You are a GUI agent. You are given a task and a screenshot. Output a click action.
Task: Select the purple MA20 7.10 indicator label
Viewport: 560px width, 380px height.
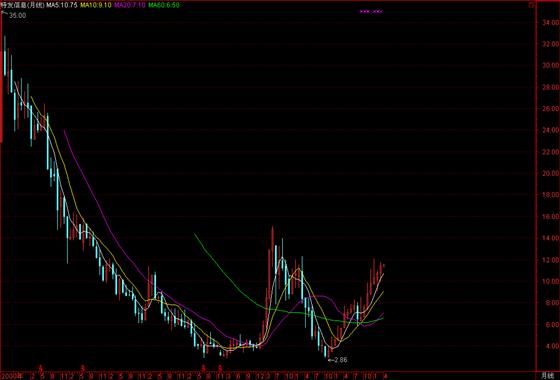click(x=130, y=5)
